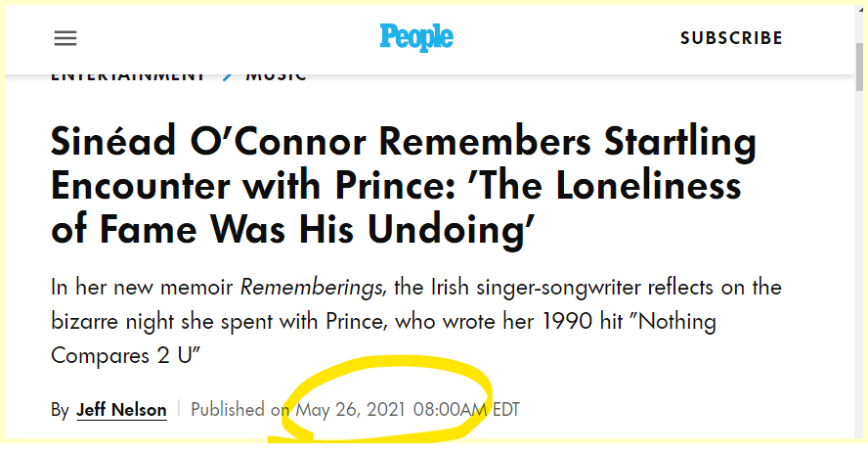Click the article subheading paragraph

416,319
